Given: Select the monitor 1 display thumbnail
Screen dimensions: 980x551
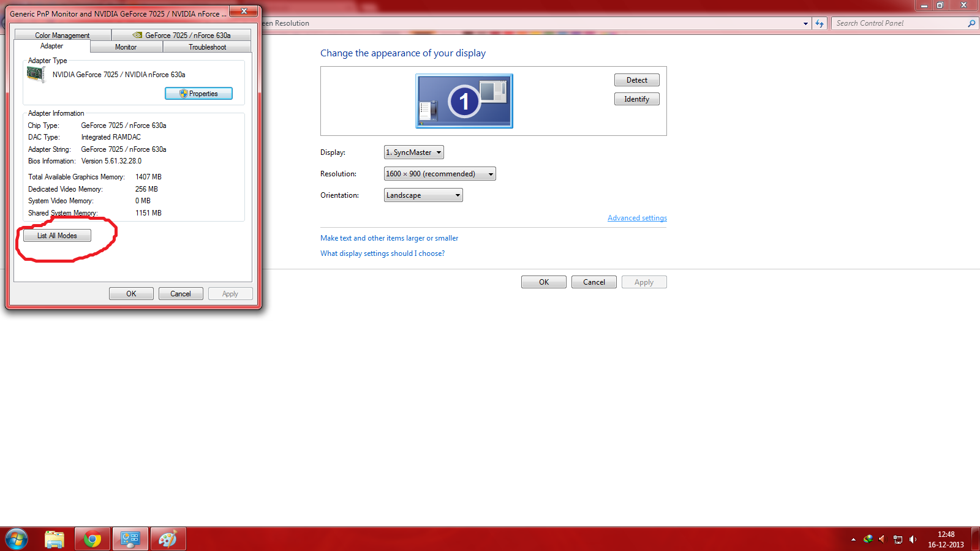Looking at the screenshot, I should [464, 101].
